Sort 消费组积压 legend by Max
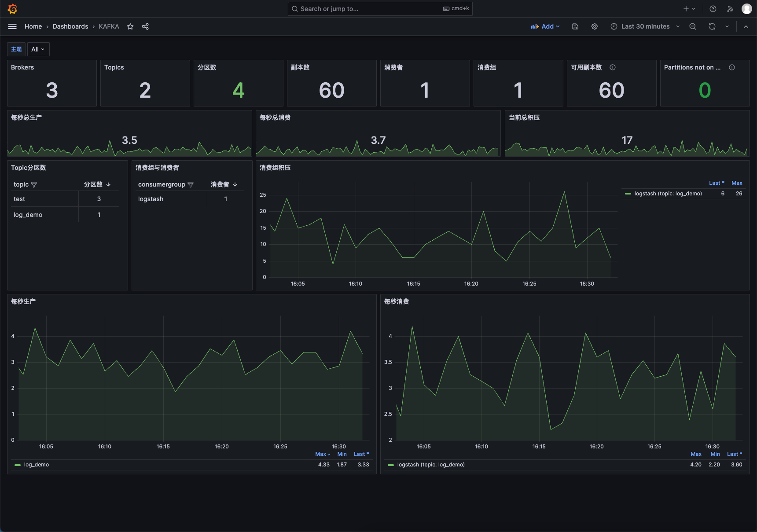 click(737, 183)
